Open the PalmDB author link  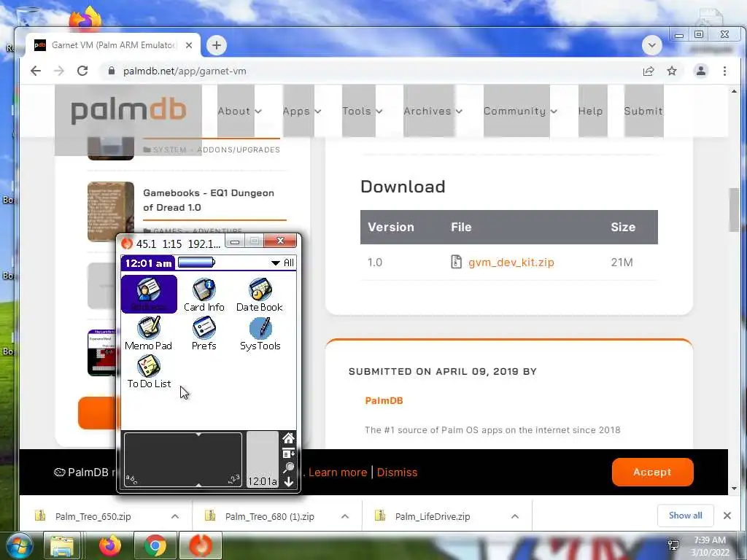[x=384, y=400]
